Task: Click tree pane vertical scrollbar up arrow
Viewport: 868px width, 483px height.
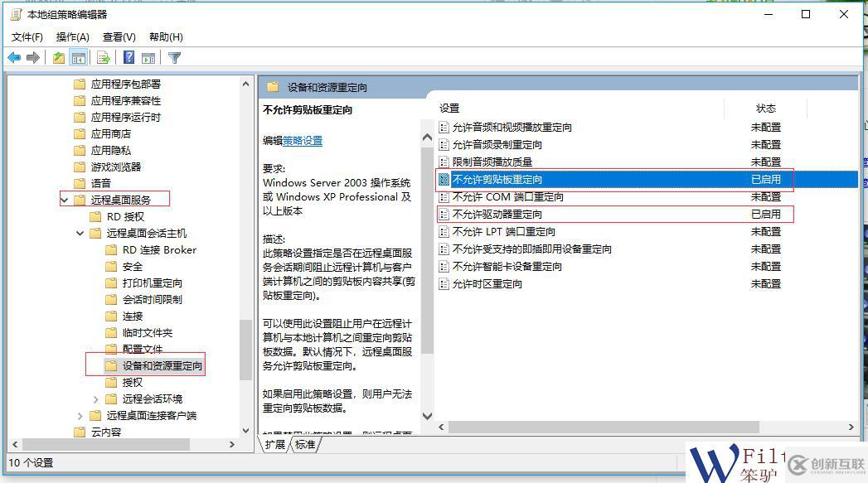Action: 245,85
